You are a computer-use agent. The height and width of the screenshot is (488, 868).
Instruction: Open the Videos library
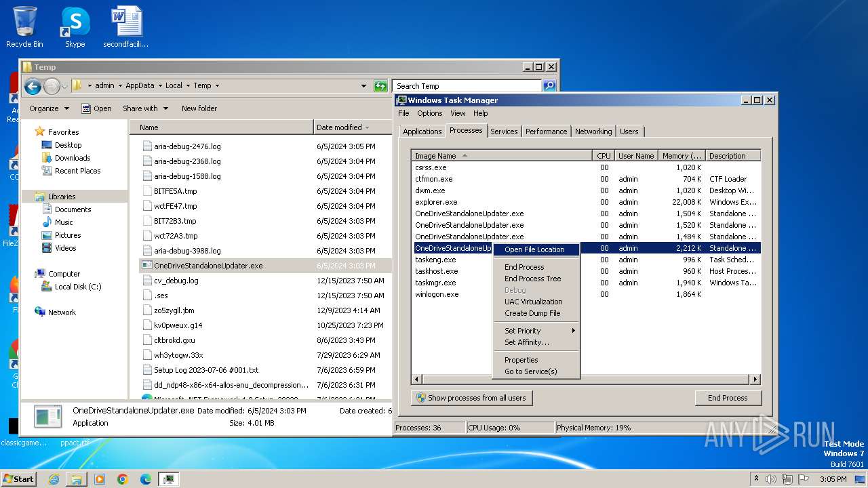(65, 248)
